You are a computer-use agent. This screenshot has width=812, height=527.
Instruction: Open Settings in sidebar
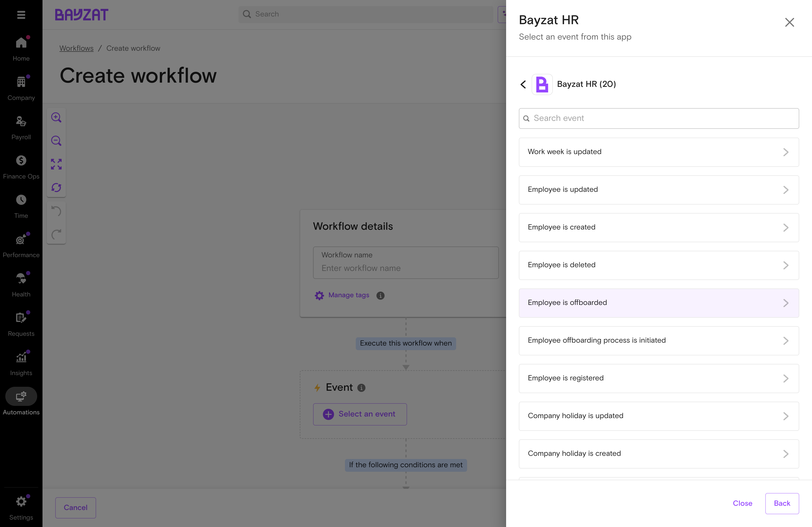coord(21,508)
